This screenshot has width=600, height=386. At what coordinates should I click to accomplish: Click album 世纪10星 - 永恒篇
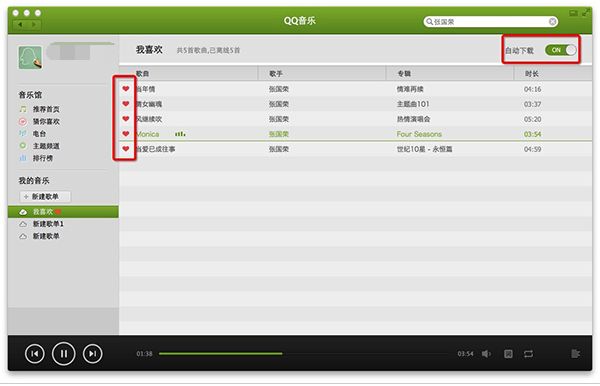coord(424,149)
